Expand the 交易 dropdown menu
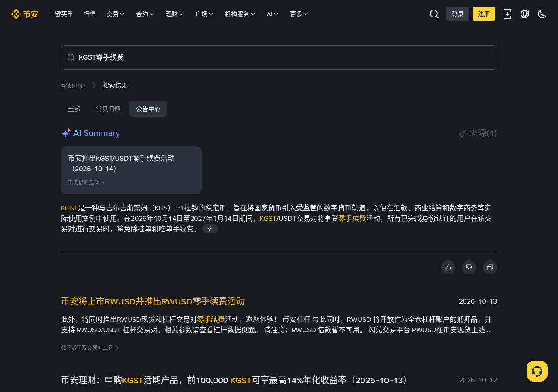The height and width of the screenshot is (392, 558). (x=116, y=14)
